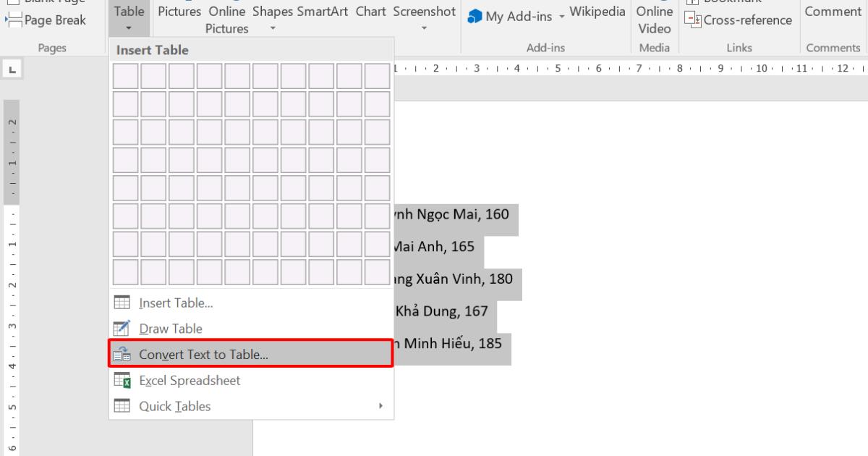This screenshot has height=456, width=868.
Task: Click the Comment button in ribbon
Action: coord(833,12)
